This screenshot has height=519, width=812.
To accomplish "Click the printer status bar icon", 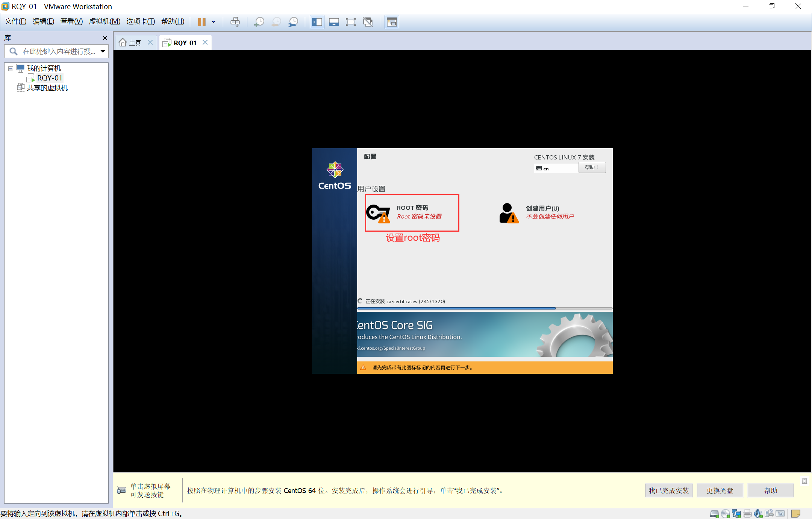I will (x=747, y=514).
